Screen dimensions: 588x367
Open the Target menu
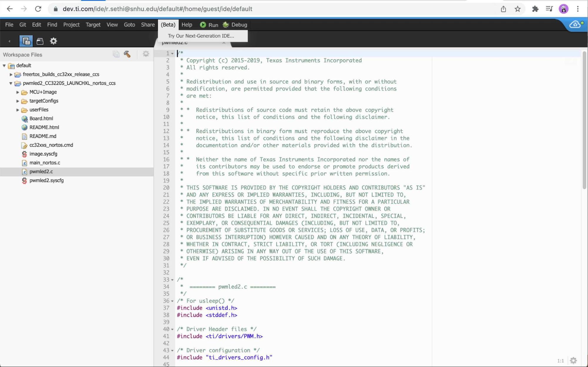(93, 25)
